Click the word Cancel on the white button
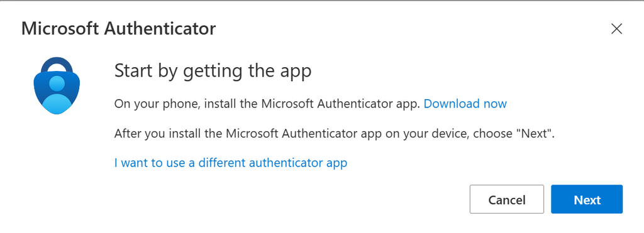644x233 pixels. point(507,200)
